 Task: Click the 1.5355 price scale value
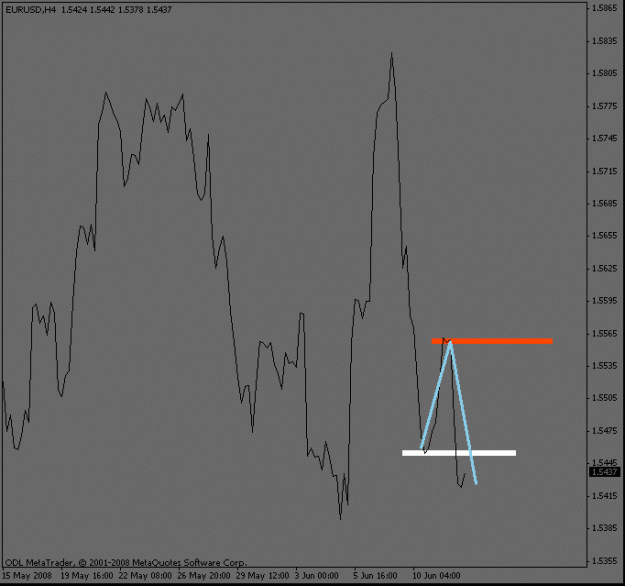pos(604,561)
